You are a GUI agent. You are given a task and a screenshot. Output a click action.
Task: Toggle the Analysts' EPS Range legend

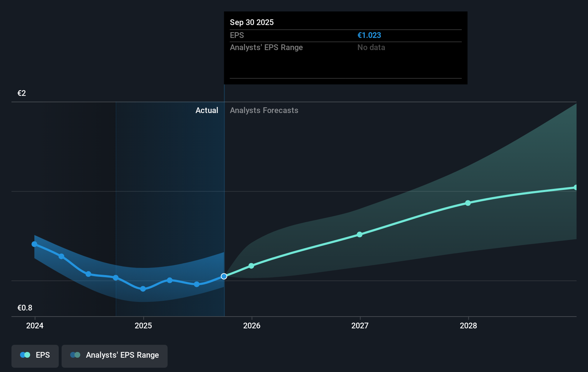tap(115, 356)
